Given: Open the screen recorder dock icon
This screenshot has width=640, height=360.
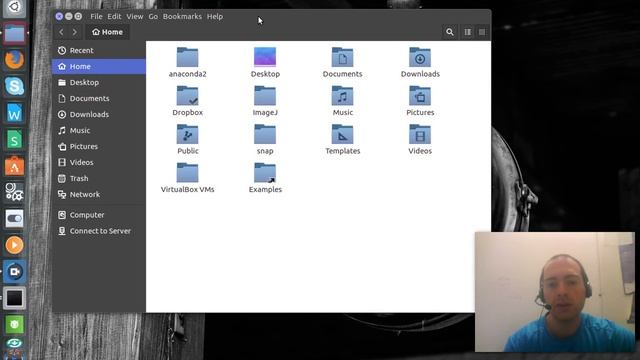Looking at the screenshot, I should (14, 271).
